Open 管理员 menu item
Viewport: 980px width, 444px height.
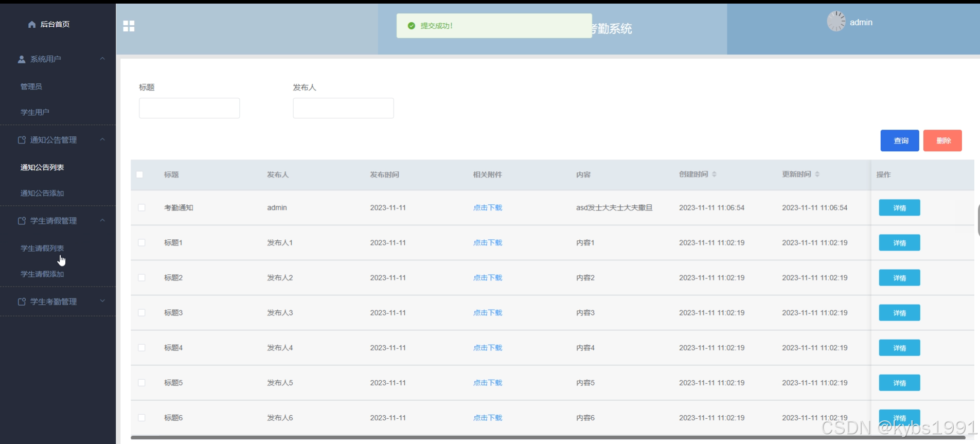pyautogui.click(x=31, y=86)
